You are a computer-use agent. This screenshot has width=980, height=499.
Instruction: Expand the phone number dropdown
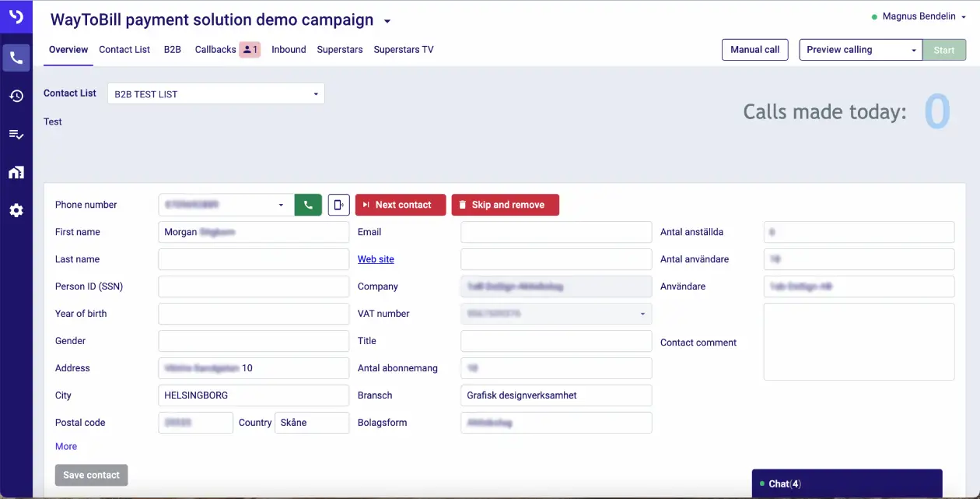pos(281,204)
